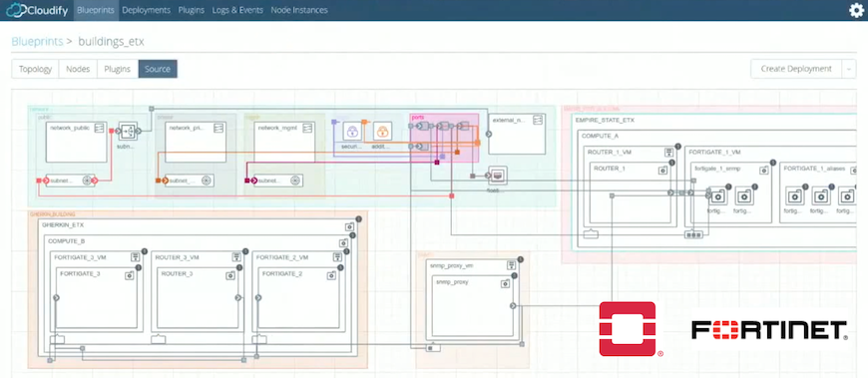Click the ports group label

[x=418, y=118]
